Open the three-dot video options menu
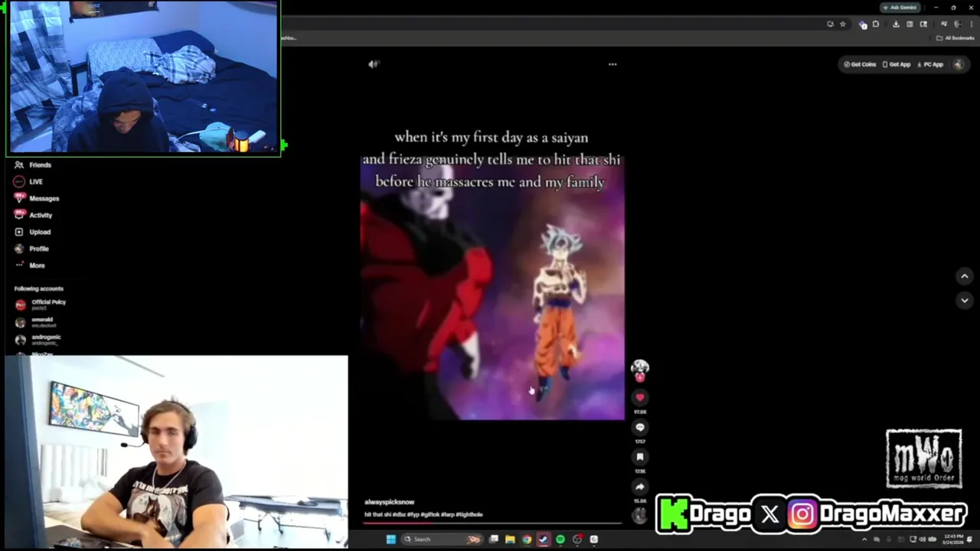 pos(612,64)
